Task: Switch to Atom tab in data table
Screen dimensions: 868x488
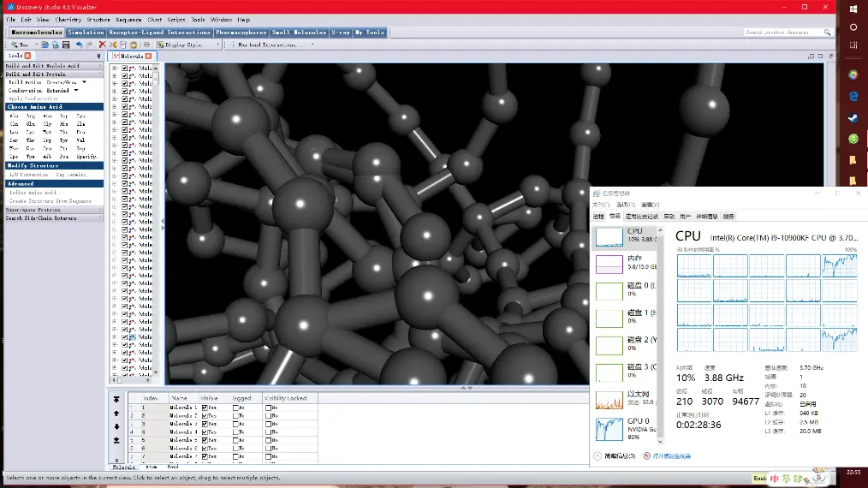Action: point(152,467)
